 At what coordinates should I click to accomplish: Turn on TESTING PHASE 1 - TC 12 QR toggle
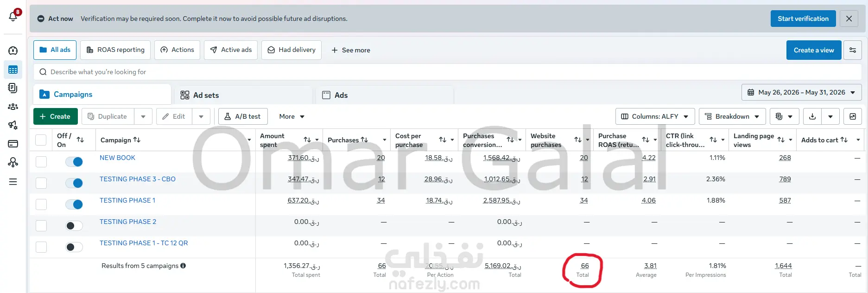[74, 247]
